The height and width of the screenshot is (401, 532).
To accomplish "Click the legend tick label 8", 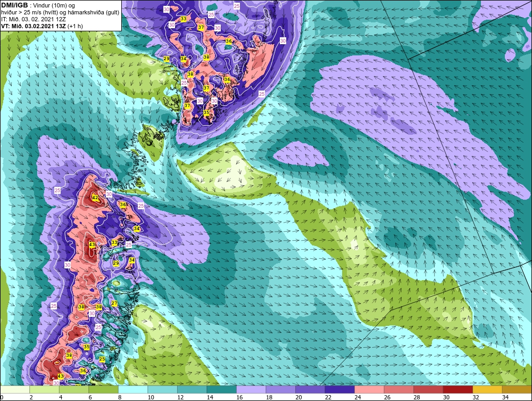I will [120, 397].
